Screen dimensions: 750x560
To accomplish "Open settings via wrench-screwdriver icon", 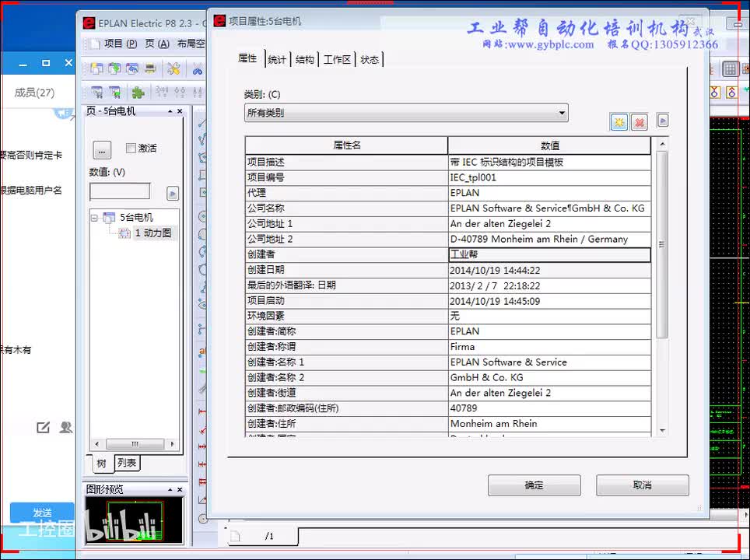I will coord(173,68).
